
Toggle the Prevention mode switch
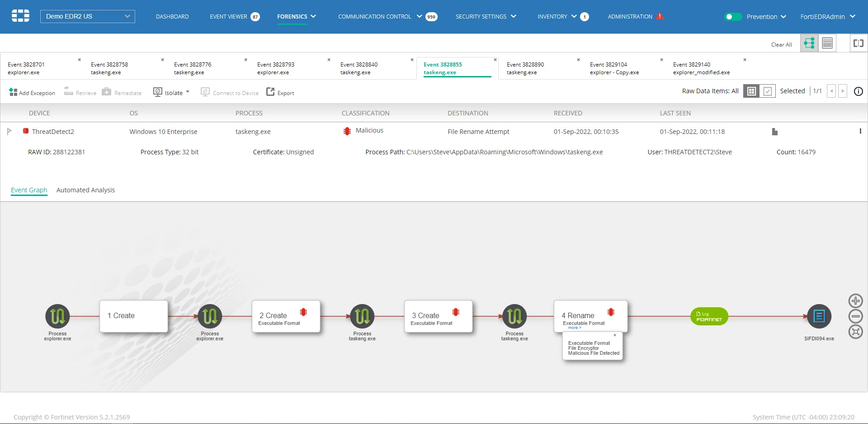coord(733,17)
